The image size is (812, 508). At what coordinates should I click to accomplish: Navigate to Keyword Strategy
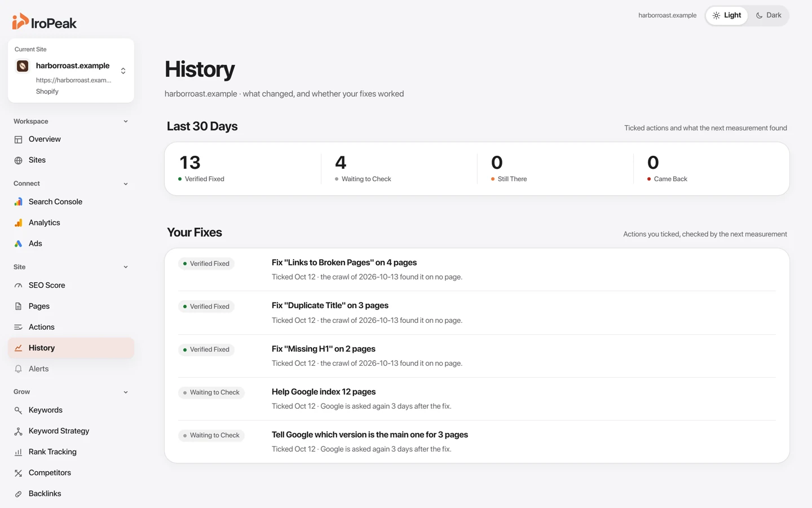(71, 431)
